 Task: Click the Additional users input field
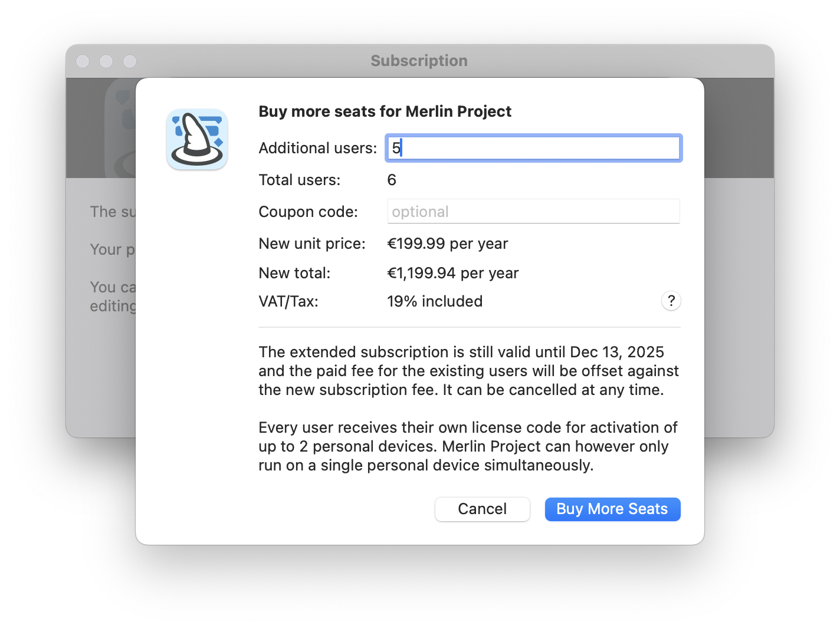click(533, 148)
